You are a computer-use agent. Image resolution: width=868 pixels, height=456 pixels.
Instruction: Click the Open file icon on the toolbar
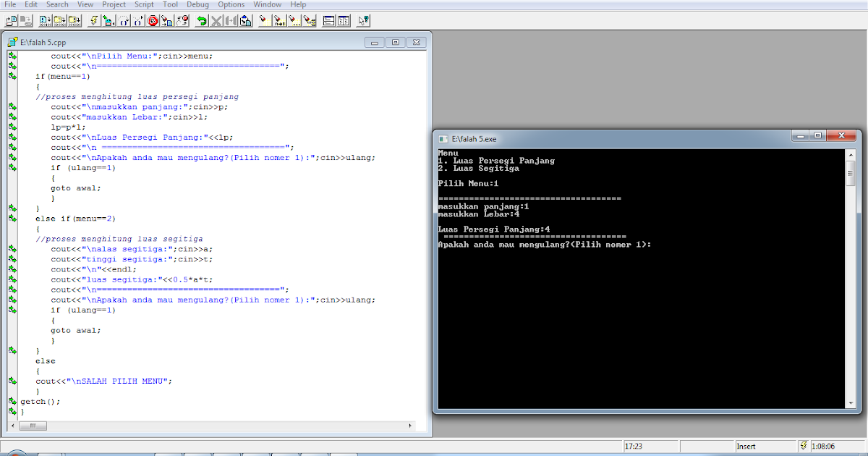pos(11,20)
